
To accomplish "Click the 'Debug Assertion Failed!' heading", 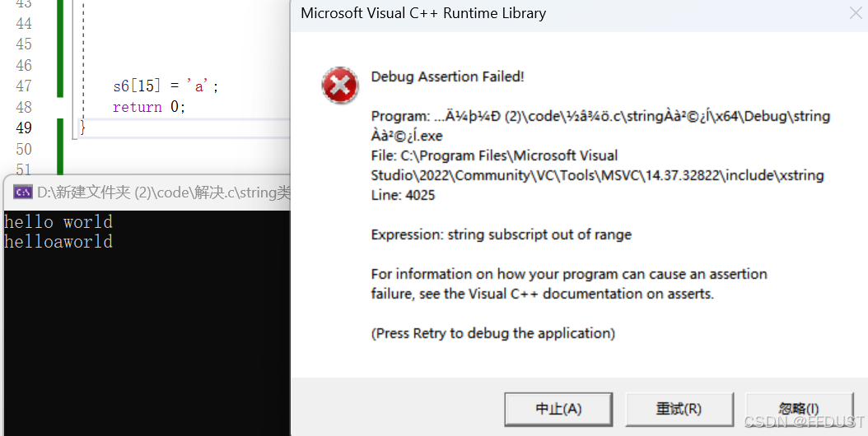I will [447, 77].
